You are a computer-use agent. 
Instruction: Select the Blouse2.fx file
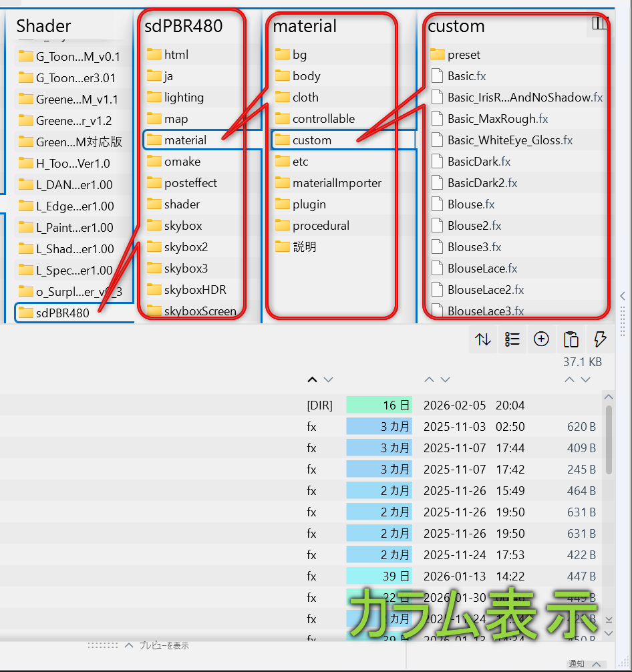pos(474,226)
